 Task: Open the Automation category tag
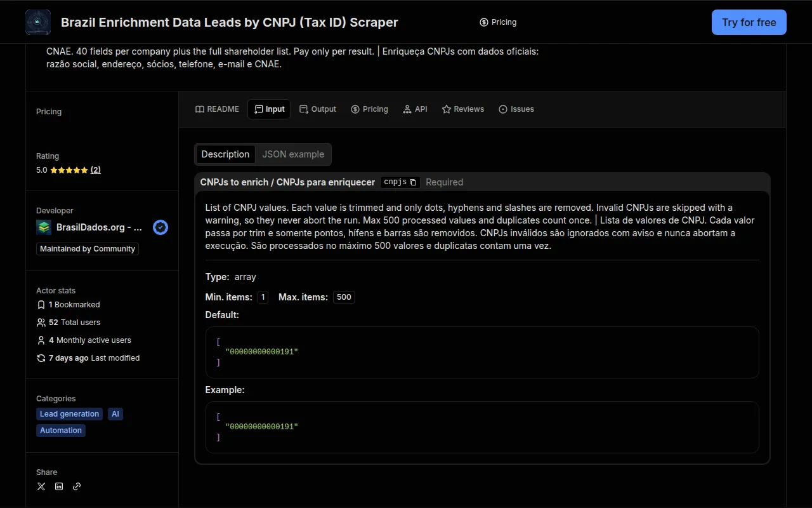click(61, 431)
